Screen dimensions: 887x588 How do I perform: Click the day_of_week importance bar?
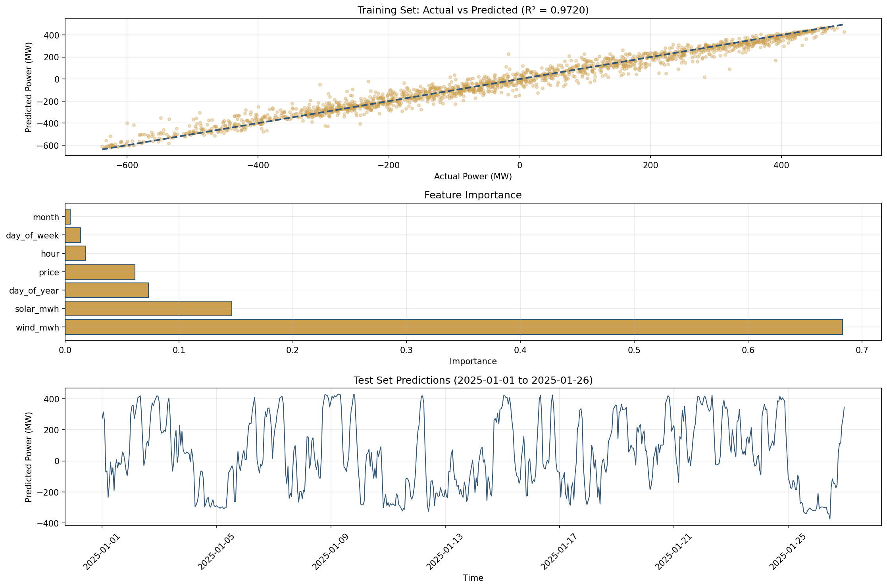73,235
